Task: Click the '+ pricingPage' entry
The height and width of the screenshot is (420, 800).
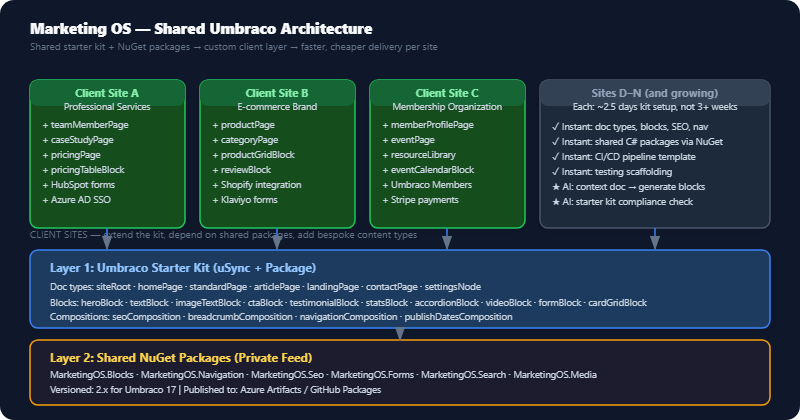Action: point(71,155)
